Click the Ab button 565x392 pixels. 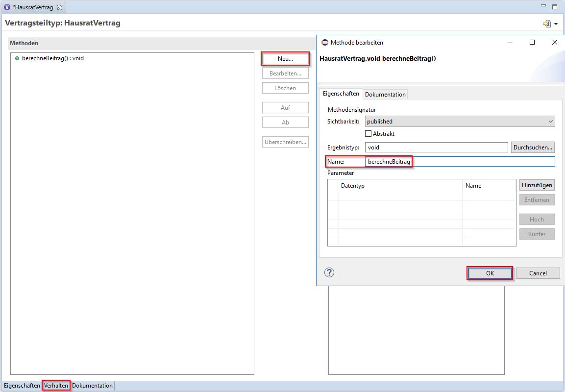pyautogui.click(x=285, y=122)
